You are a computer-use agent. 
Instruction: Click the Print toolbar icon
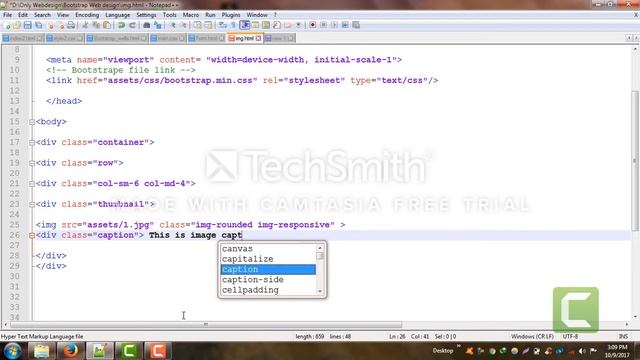tap(71, 25)
